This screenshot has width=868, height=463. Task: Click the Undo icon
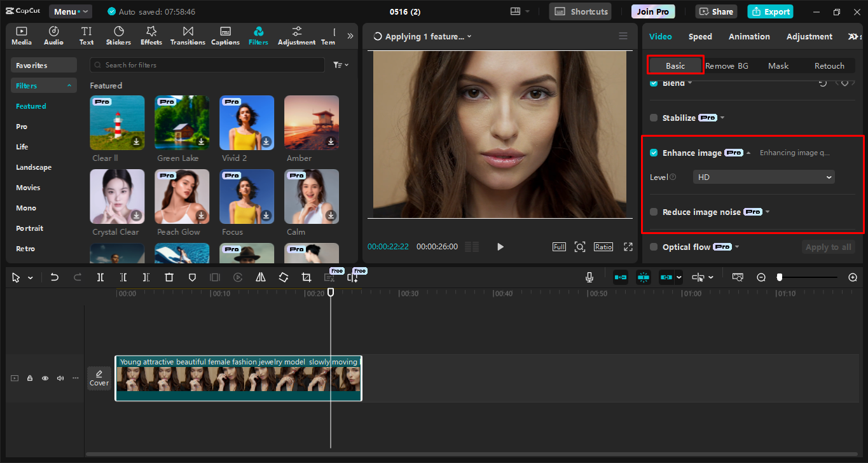[54, 277]
